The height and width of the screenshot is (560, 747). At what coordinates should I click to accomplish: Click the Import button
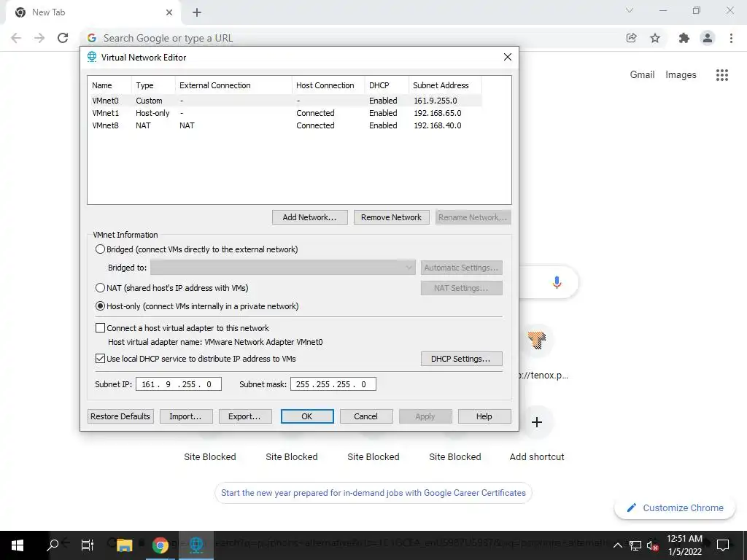point(186,416)
